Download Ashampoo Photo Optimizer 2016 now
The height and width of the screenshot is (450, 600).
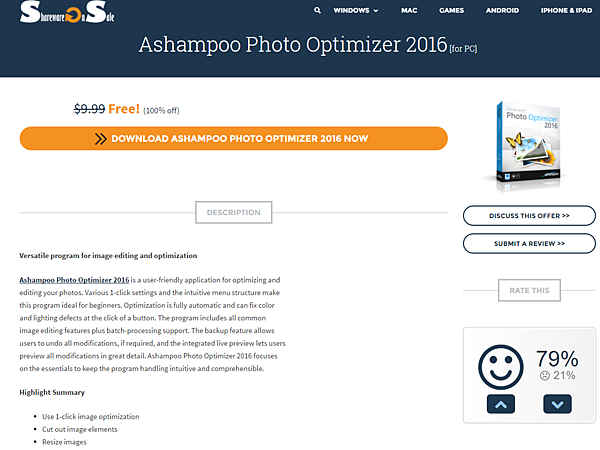[234, 139]
